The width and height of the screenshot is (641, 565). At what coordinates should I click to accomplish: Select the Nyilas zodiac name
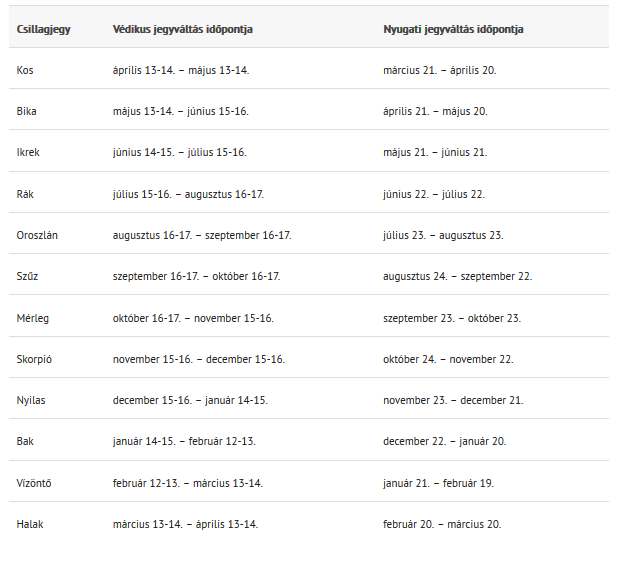[31, 400]
